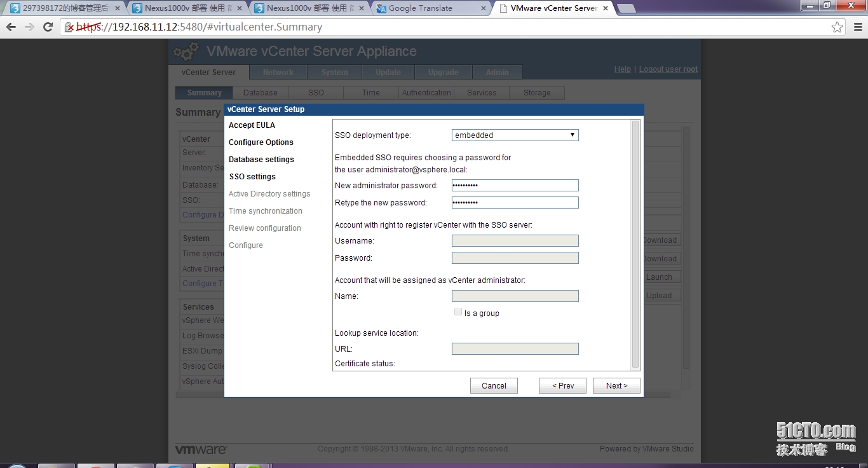This screenshot has width=868, height=468.
Task: Click the Cancel button
Action: (x=494, y=385)
